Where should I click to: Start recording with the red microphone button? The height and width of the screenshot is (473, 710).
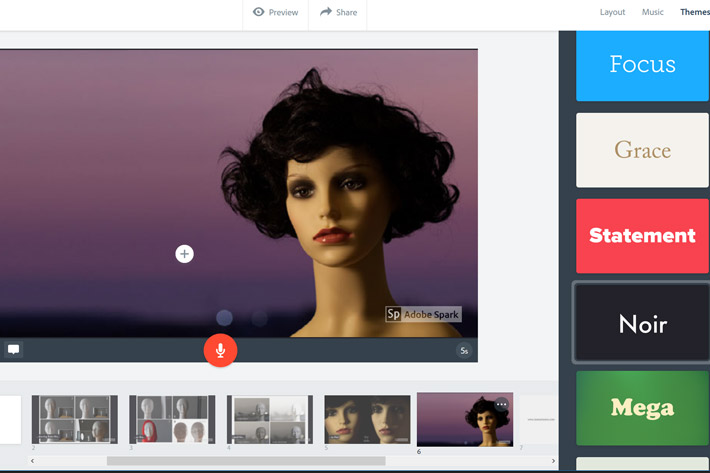click(221, 350)
